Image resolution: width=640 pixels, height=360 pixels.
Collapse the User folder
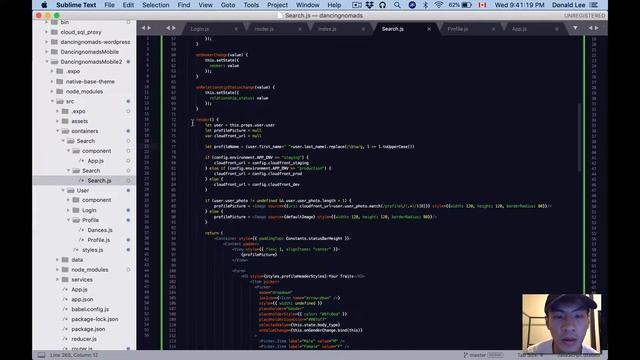[63, 190]
